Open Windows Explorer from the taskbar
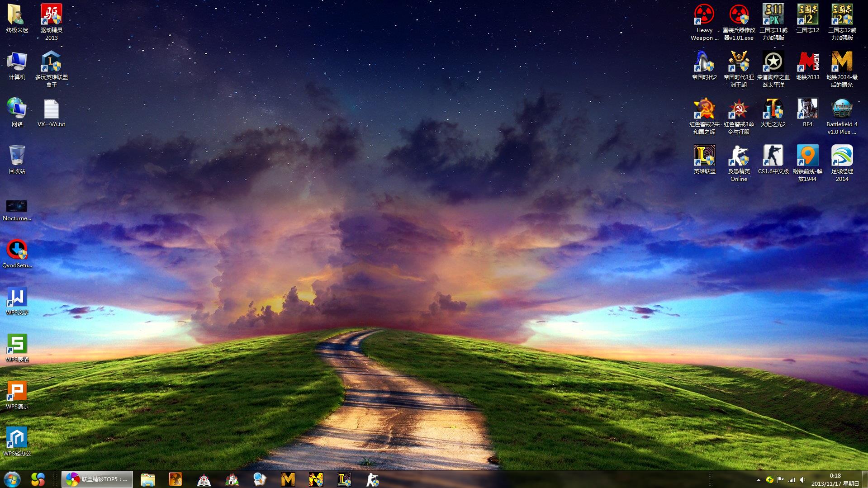 (x=148, y=479)
